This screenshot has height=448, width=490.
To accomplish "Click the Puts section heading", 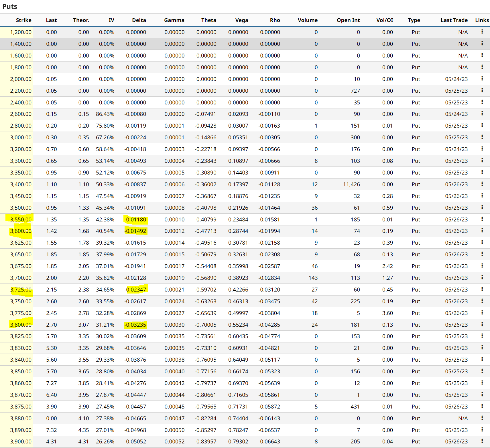I will click(10, 7).
